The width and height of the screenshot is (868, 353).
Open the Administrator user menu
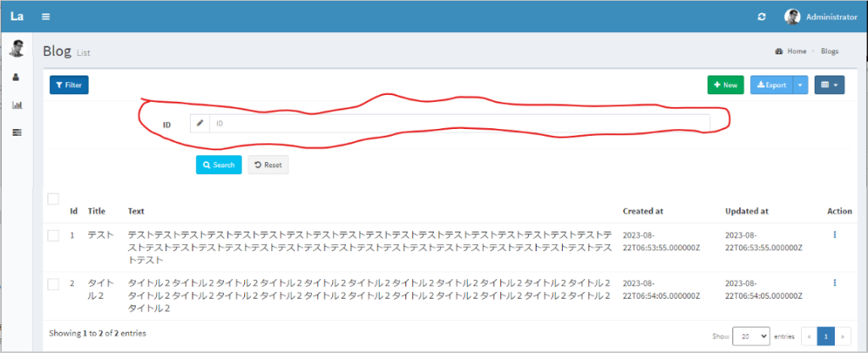[821, 17]
